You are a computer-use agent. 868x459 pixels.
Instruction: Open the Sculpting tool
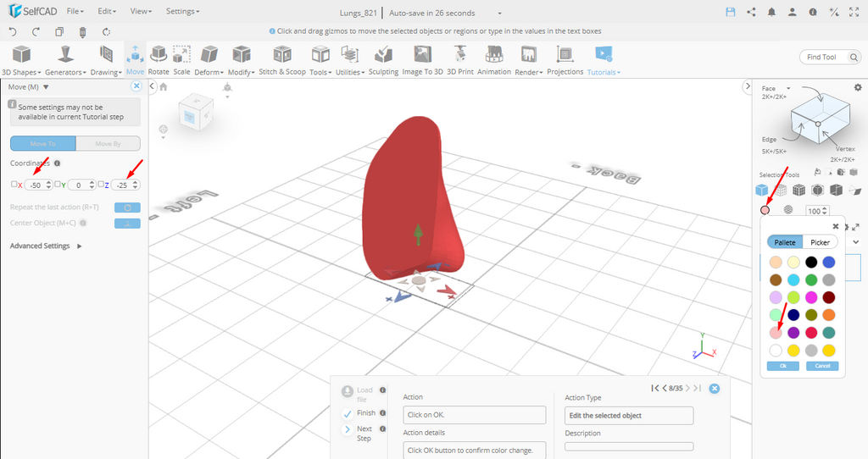pyautogui.click(x=383, y=59)
